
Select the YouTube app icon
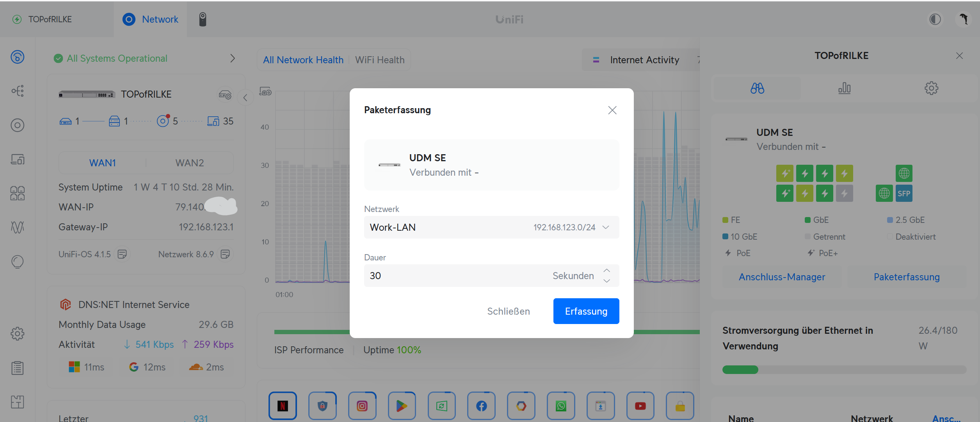tap(640, 406)
